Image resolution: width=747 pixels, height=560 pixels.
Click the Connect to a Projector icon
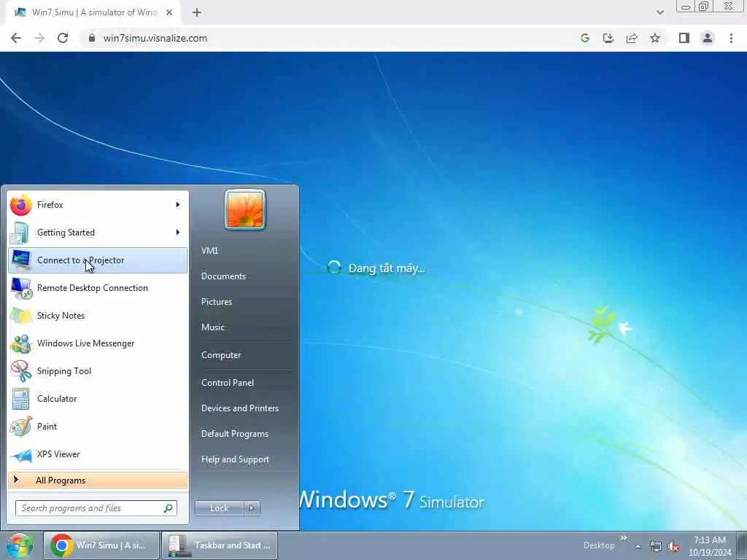tap(21, 260)
